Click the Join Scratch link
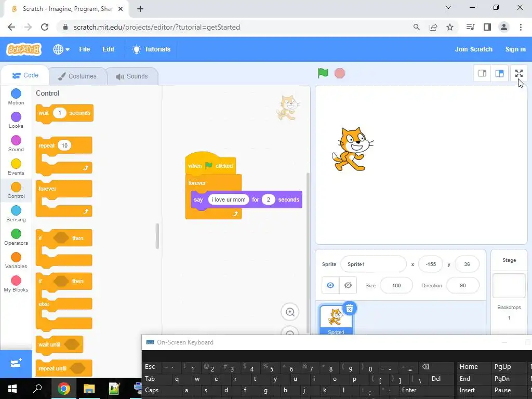Screen dimensions: 532x399 coord(474,49)
